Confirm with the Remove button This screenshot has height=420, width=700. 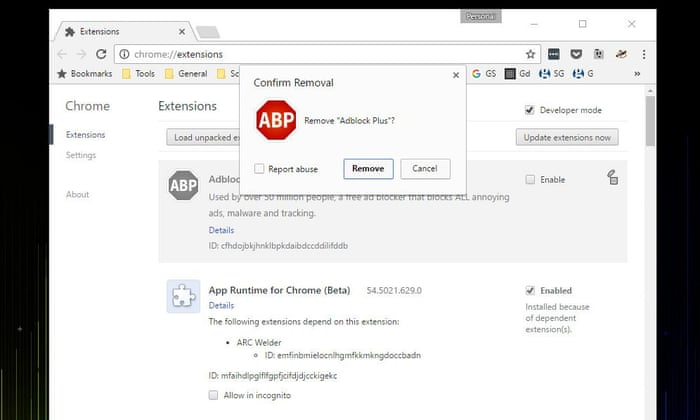[x=368, y=169]
